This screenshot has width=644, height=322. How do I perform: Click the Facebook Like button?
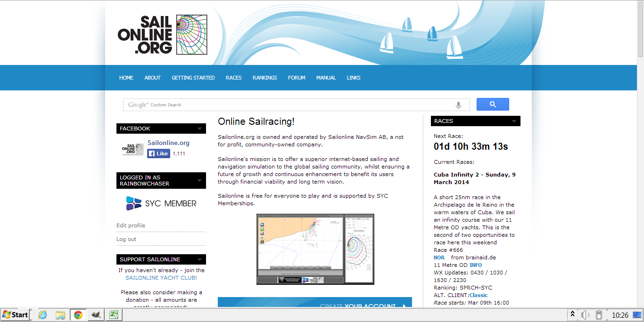coord(158,153)
